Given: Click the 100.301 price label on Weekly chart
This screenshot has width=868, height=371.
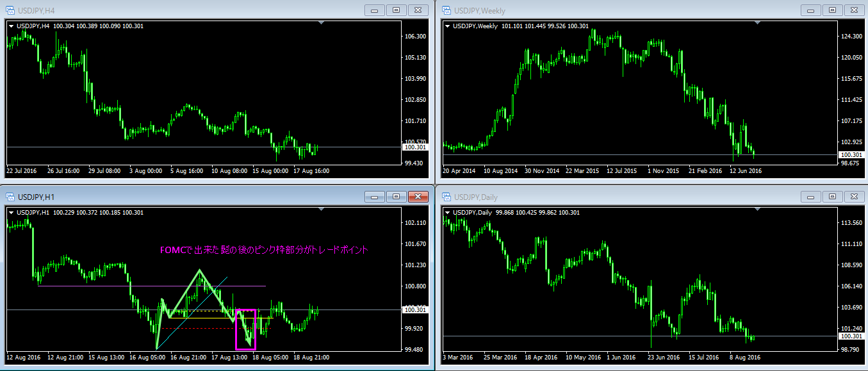Looking at the screenshot, I should click(x=851, y=155).
